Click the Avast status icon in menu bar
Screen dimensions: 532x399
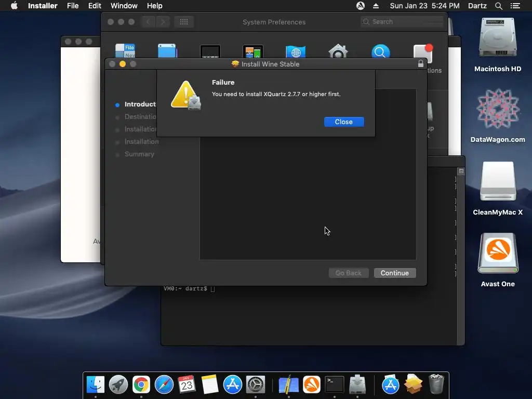(361, 6)
